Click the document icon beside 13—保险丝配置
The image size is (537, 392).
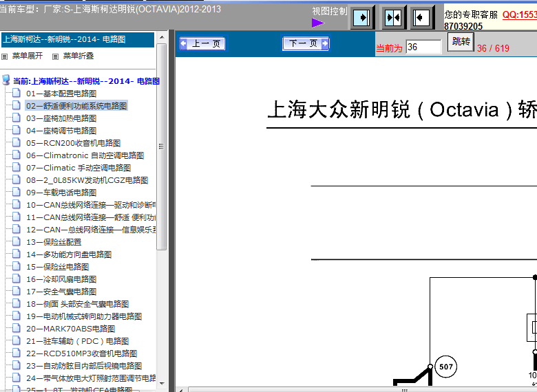pyautogui.click(x=16, y=241)
